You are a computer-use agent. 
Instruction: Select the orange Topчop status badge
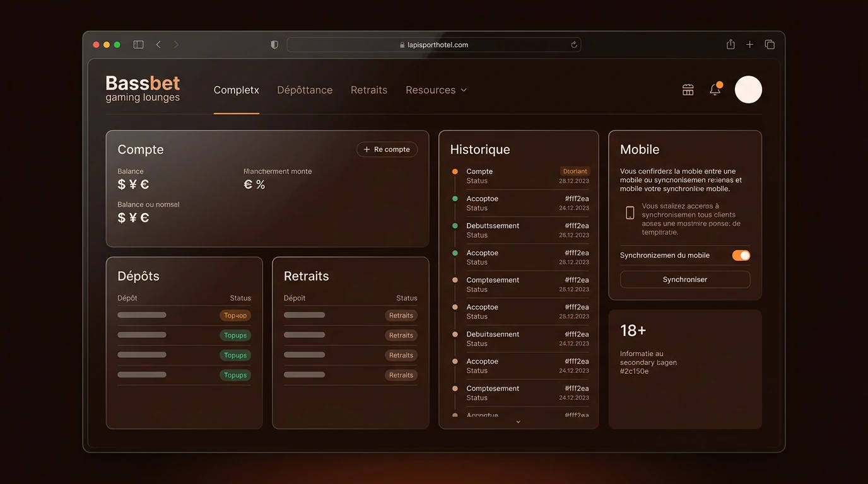click(x=235, y=316)
